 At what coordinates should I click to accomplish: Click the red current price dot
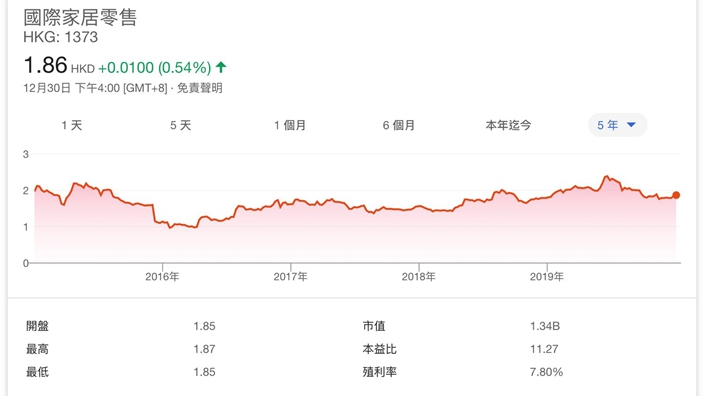coord(676,195)
